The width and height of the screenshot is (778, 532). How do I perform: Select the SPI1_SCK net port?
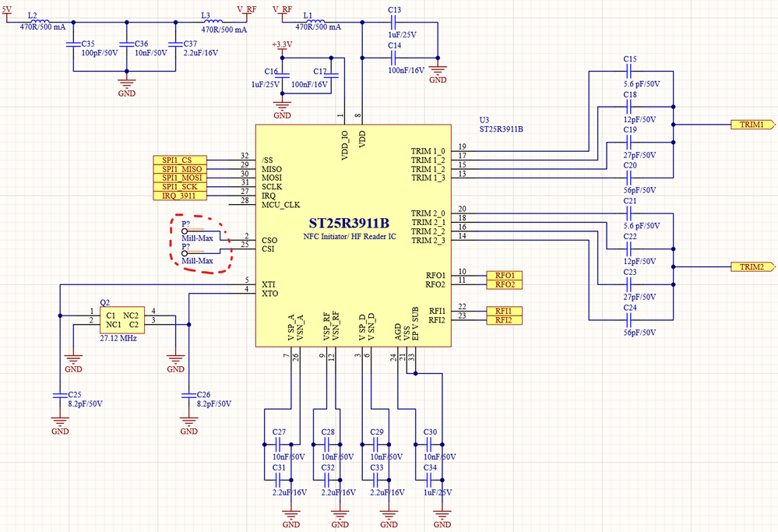click(x=180, y=187)
